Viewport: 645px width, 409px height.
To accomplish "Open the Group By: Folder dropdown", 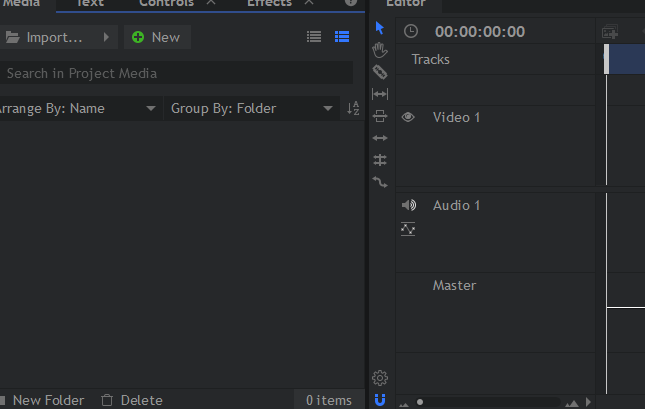I will 252,109.
